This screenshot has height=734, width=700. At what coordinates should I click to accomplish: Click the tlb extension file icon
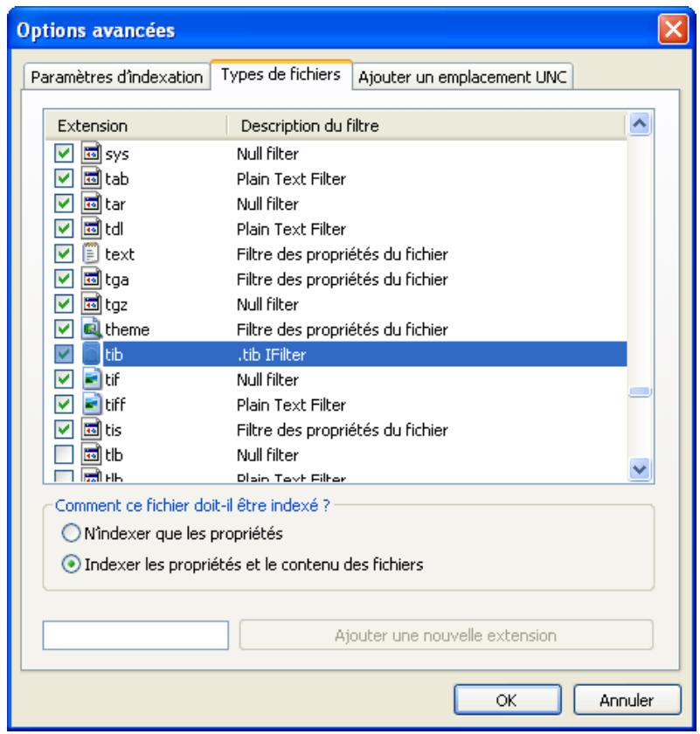click(x=91, y=454)
